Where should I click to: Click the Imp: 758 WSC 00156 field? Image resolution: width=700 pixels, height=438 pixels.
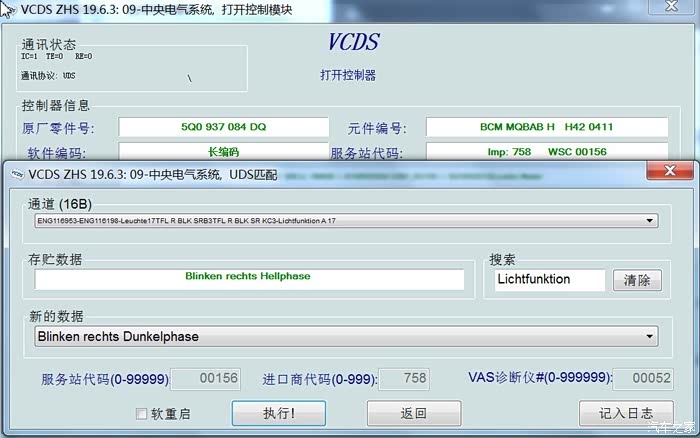tap(546, 152)
